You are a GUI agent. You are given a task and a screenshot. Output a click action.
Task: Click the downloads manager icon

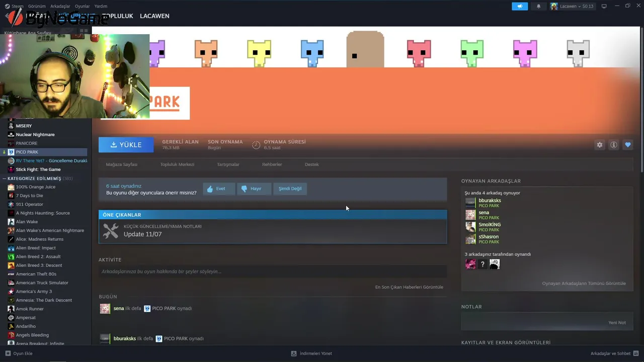point(294,353)
